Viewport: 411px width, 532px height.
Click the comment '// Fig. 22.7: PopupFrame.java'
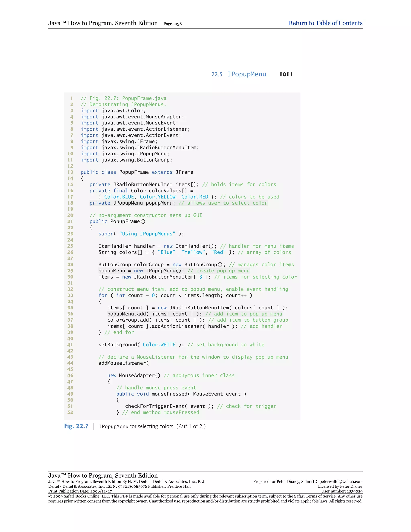pyautogui.click(x=124, y=98)
